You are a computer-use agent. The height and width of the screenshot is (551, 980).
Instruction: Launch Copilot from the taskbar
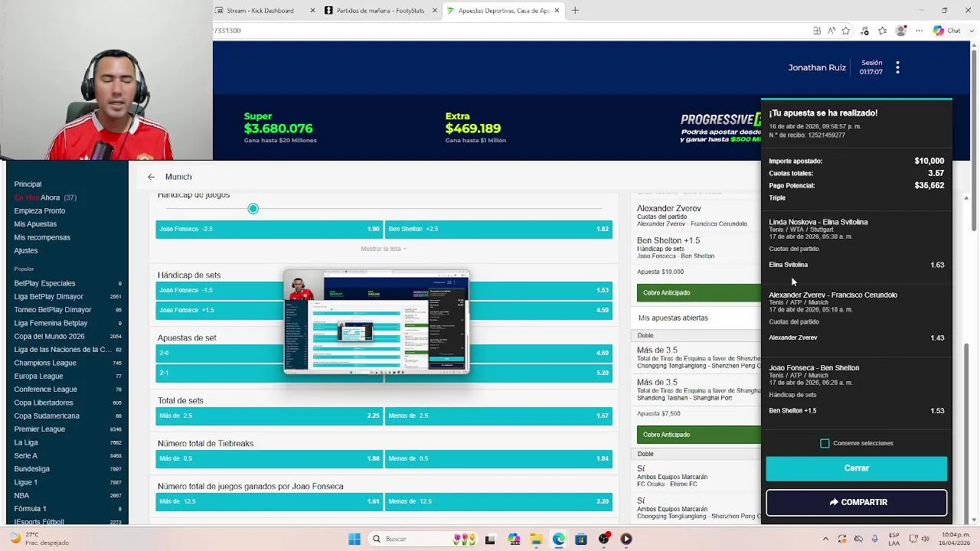513,539
